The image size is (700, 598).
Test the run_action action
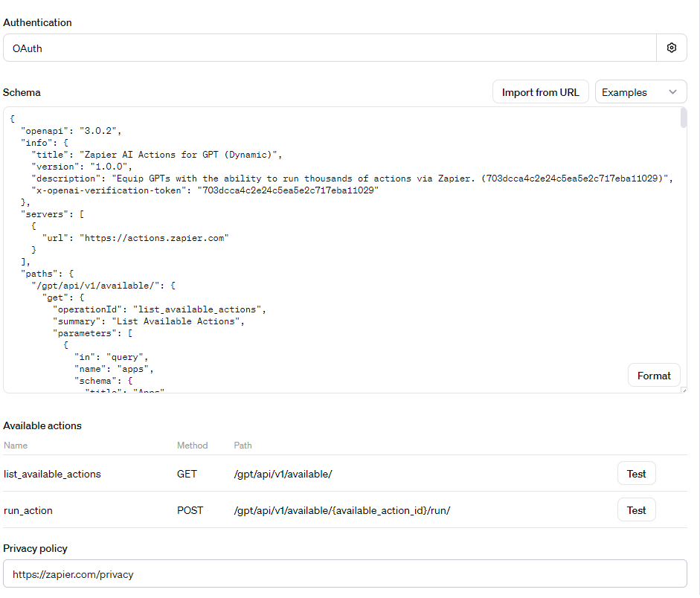636,509
